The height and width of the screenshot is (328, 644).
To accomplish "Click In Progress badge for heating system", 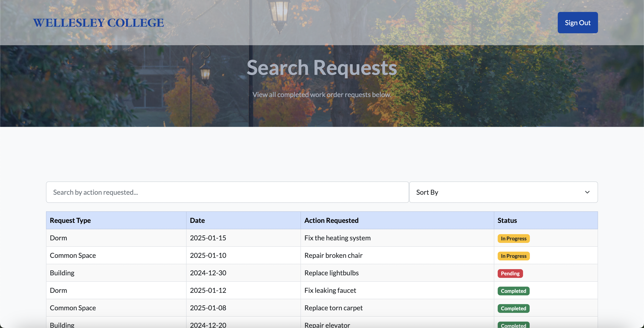I will pos(513,238).
